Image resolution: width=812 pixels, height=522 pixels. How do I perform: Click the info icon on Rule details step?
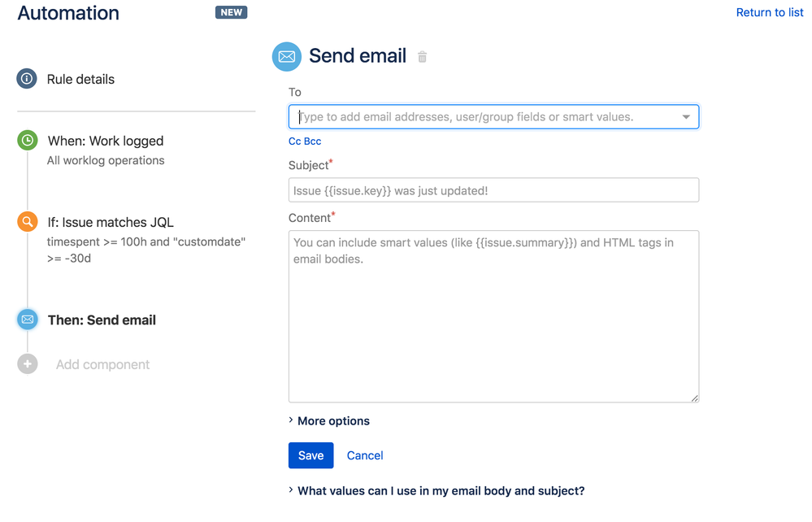tap(27, 79)
